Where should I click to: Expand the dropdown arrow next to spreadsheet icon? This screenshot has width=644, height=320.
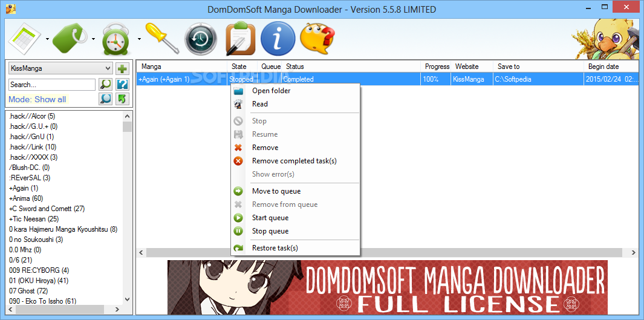pos(47,39)
